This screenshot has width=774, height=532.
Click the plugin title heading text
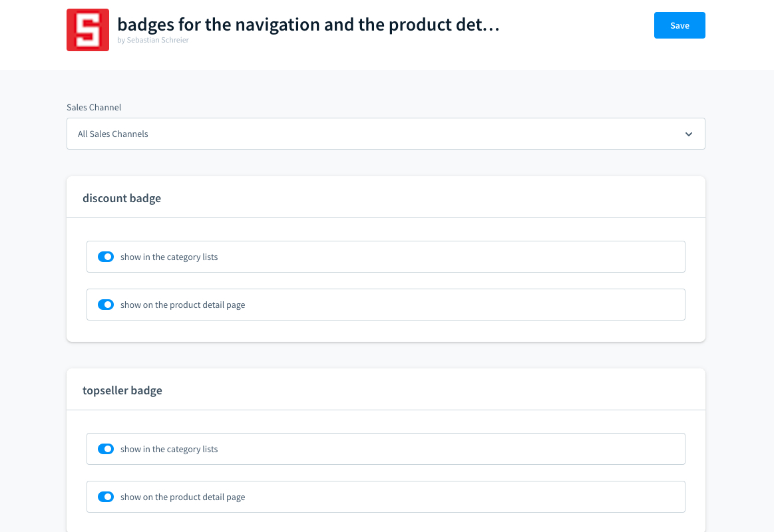point(308,25)
